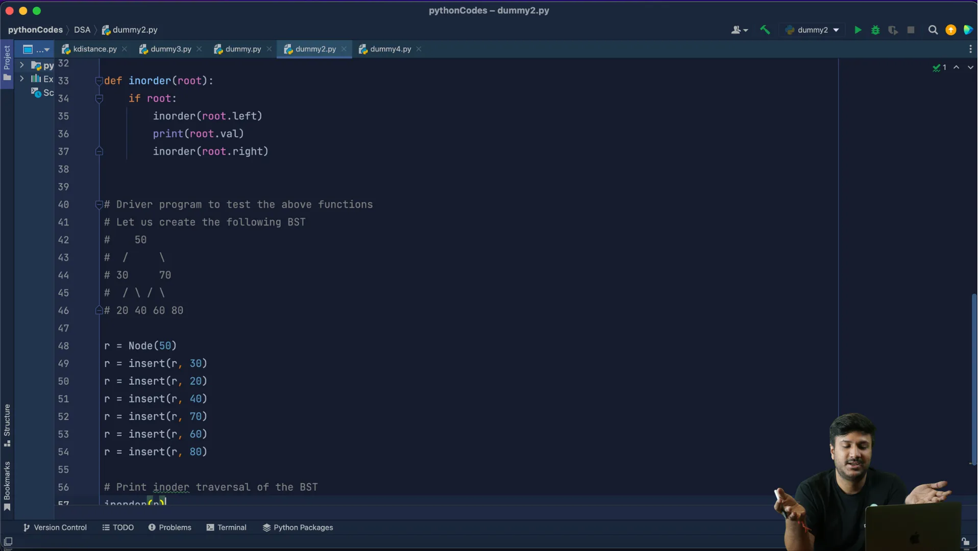Switch to the kdistance.py tab

click(x=94, y=49)
